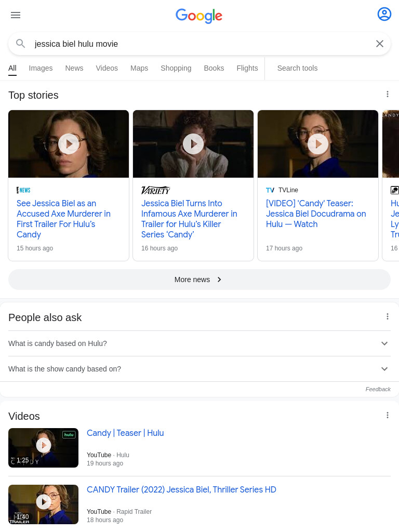Expand 'What is candy based on Hulu?'
Screen dimensions: 399x532
pyautogui.click(x=199, y=343)
